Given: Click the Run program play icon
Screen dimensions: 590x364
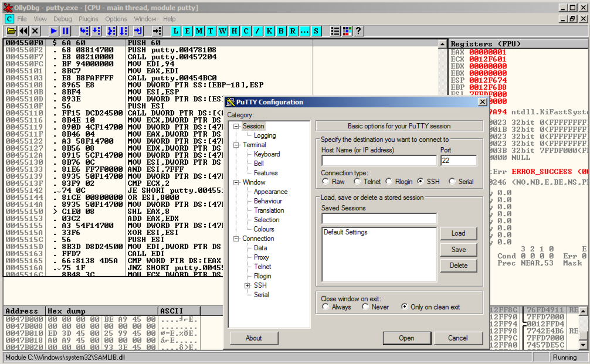Looking at the screenshot, I should (53, 31).
